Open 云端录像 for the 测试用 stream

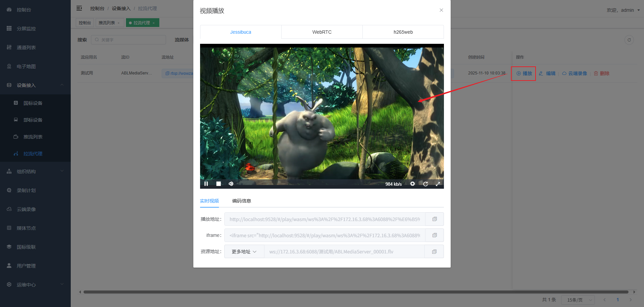pos(575,73)
